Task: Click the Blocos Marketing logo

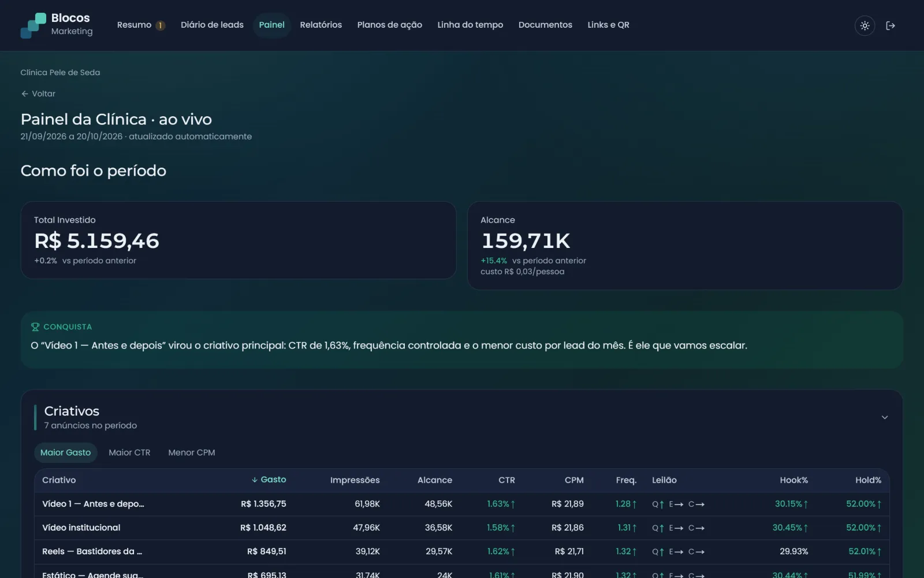Action: tap(57, 25)
